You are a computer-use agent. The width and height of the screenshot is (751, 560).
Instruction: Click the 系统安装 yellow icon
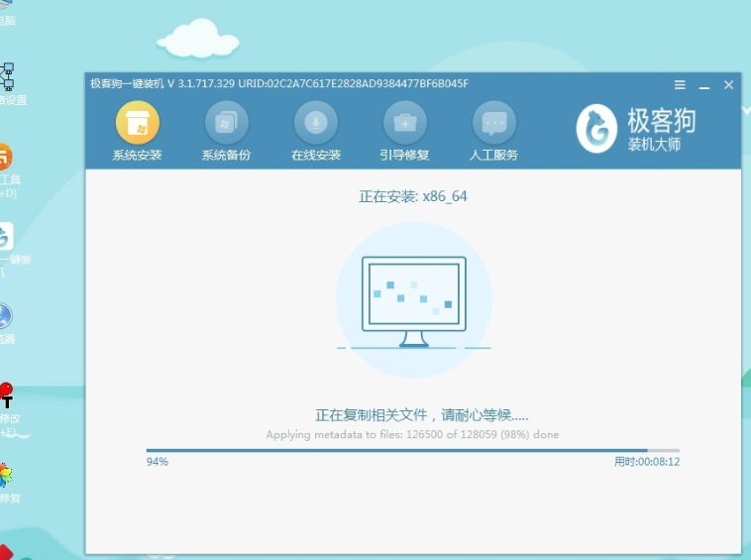coord(137,123)
